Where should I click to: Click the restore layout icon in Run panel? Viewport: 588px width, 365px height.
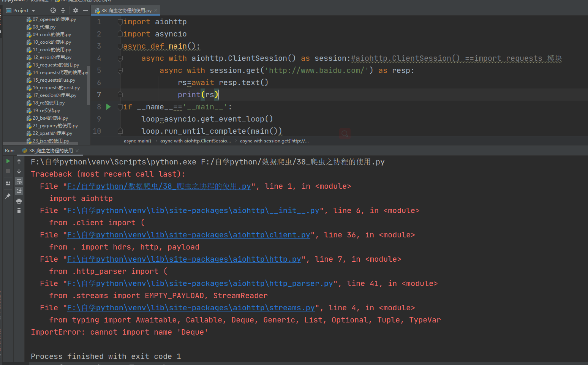tap(8, 183)
